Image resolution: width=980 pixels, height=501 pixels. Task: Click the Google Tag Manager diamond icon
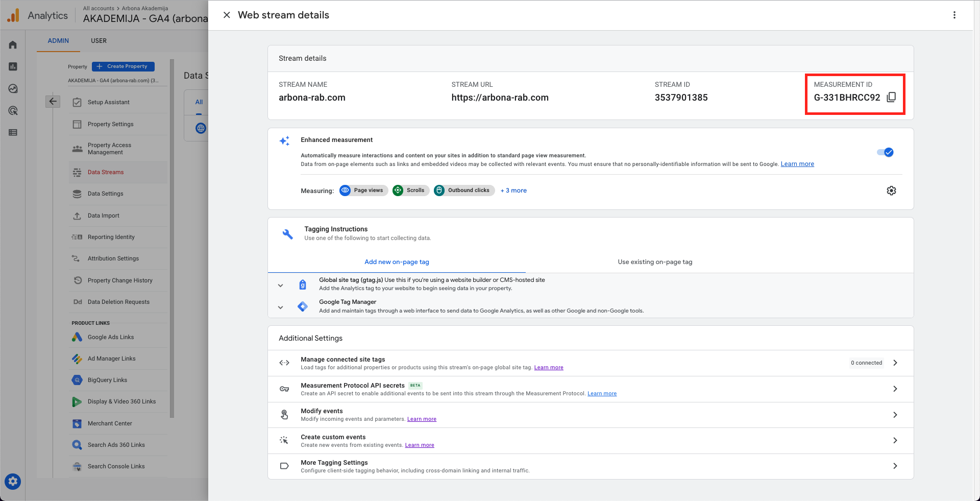[x=303, y=306]
